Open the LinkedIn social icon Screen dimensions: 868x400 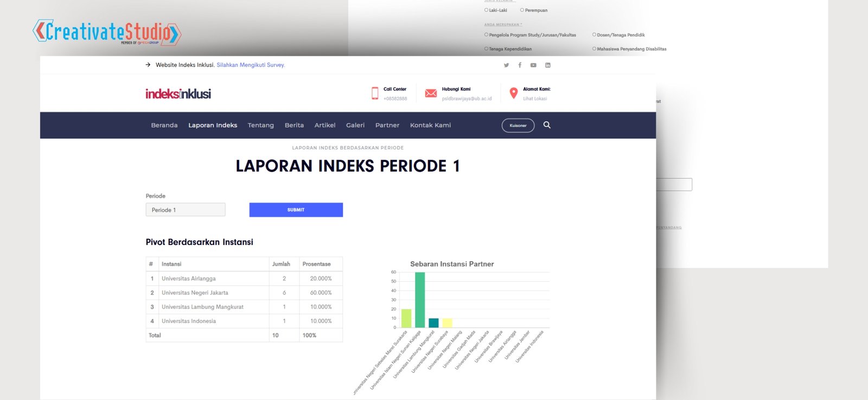(548, 65)
